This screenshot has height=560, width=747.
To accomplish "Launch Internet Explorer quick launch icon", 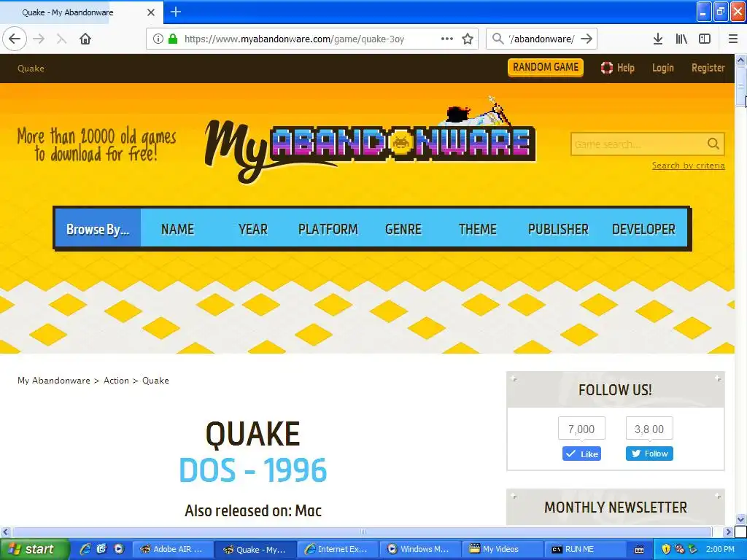I will coord(86,549).
